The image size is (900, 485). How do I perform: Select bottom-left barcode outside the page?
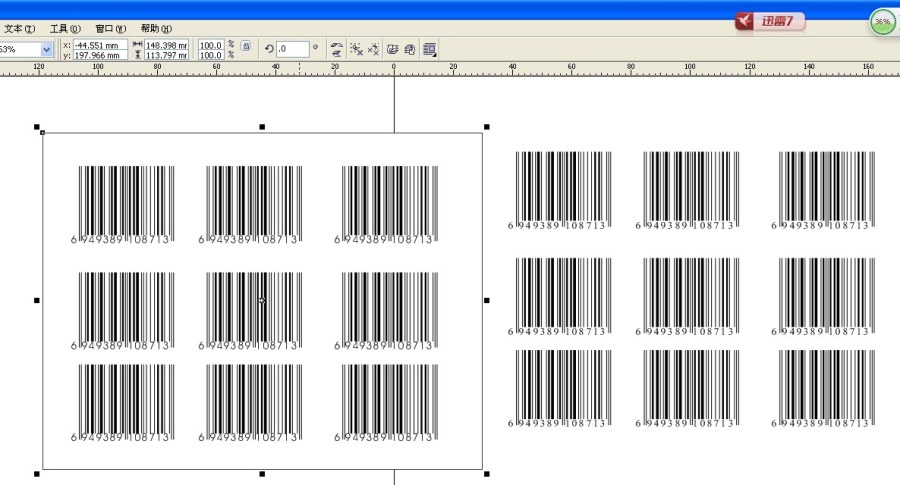pyautogui.click(x=560, y=389)
